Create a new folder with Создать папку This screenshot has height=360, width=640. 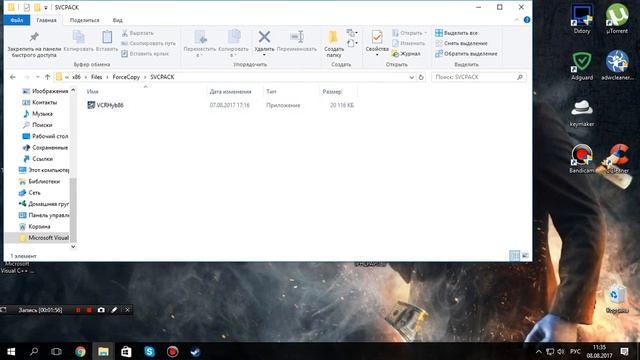pyautogui.click(x=333, y=44)
